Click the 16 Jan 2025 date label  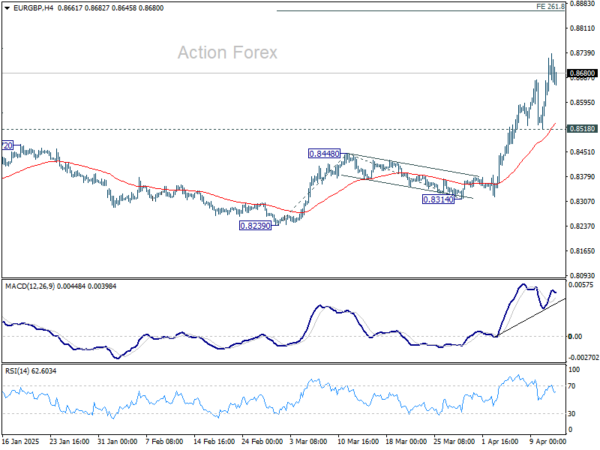click(x=21, y=441)
